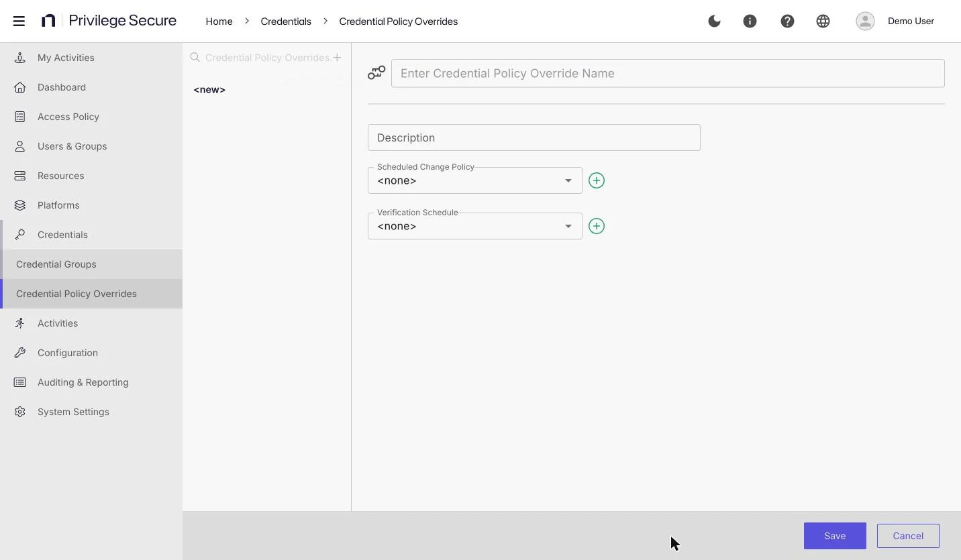Click the Demo User avatar icon

[x=865, y=21]
